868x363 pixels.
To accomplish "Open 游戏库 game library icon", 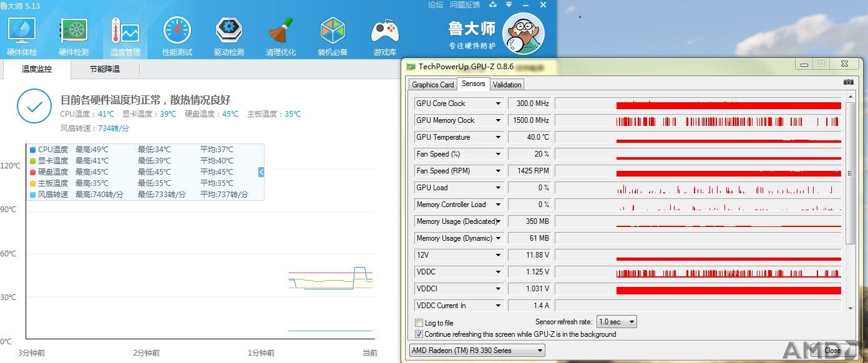I will click(385, 37).
